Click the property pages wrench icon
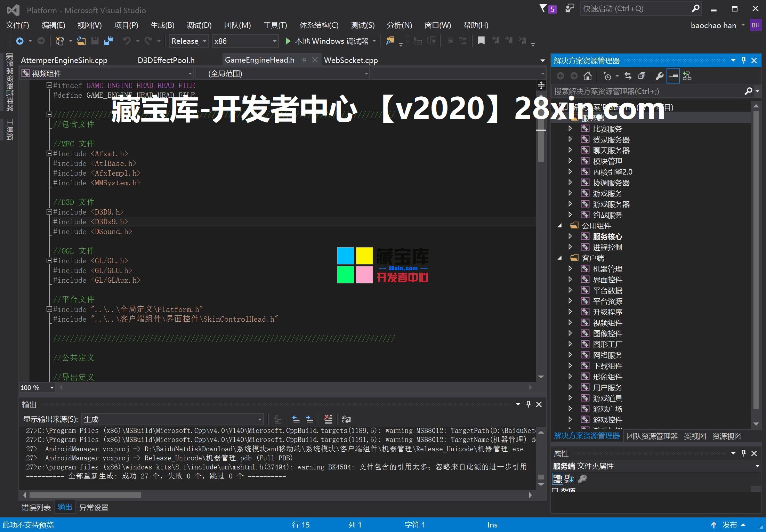Screen dimensions: 766x532 pos(582,479)
